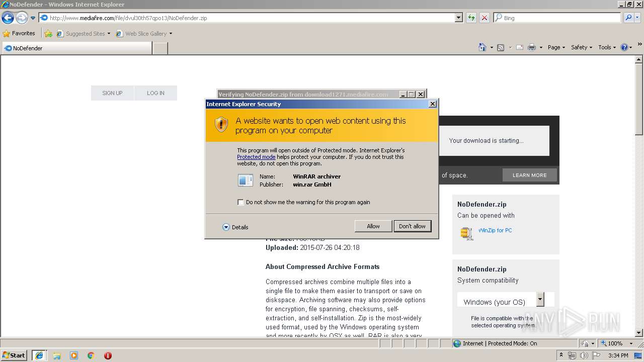Click the Favorites star icon

[x=7, y=34]
